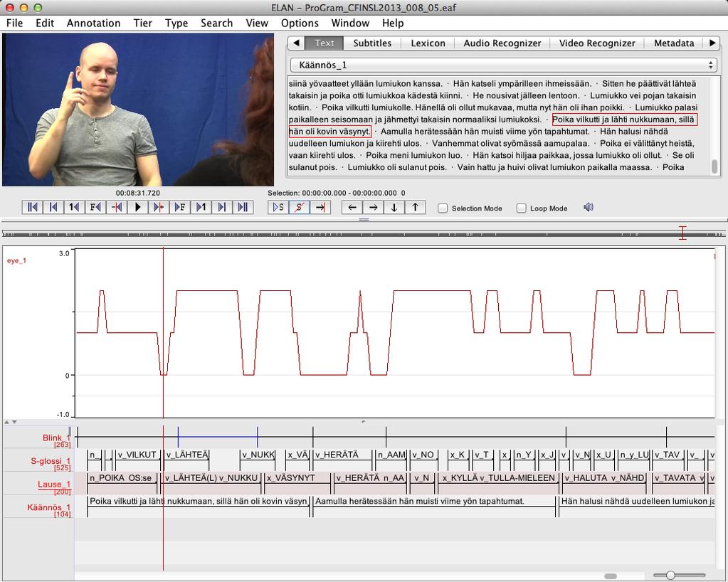Play the media with the play button

point(138,207)
